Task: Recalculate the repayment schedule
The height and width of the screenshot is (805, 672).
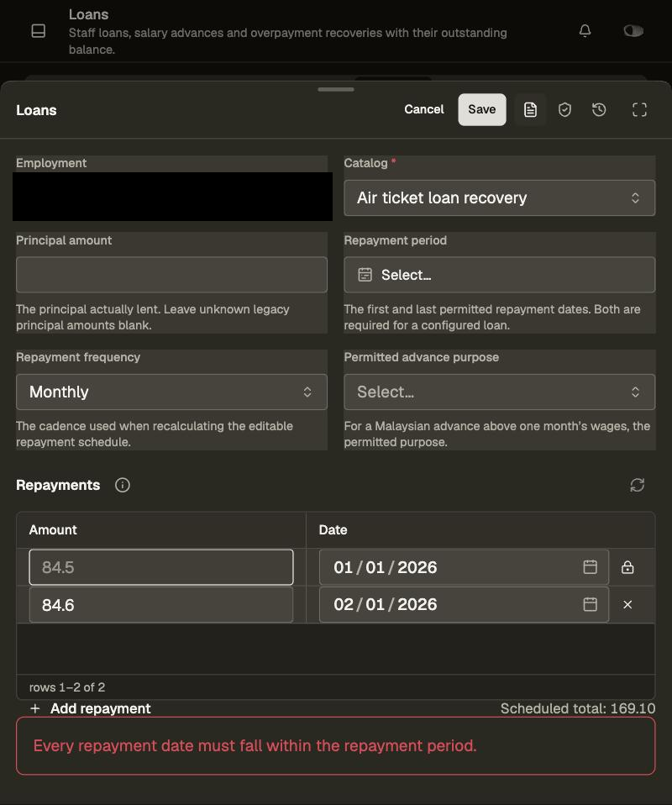Action: [x=637, y=485]
